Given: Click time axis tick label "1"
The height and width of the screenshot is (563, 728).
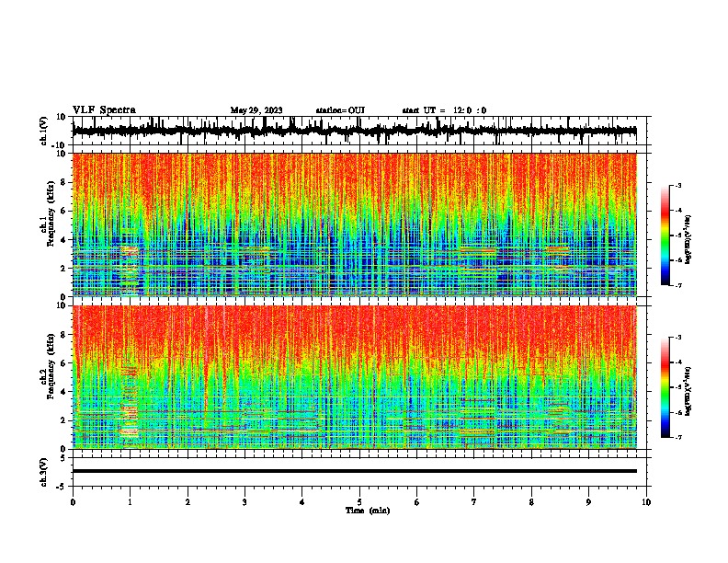Looking at the screenshot, I should point(130,502).
